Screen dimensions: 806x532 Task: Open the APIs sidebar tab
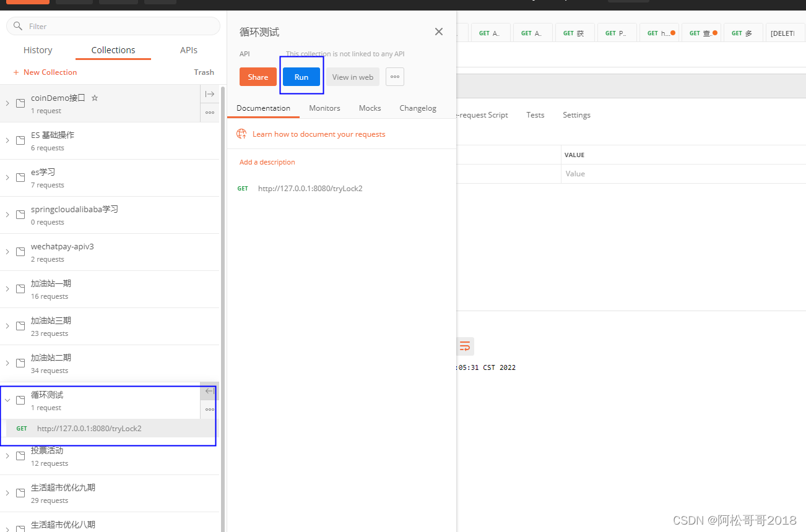coord(189,50)
